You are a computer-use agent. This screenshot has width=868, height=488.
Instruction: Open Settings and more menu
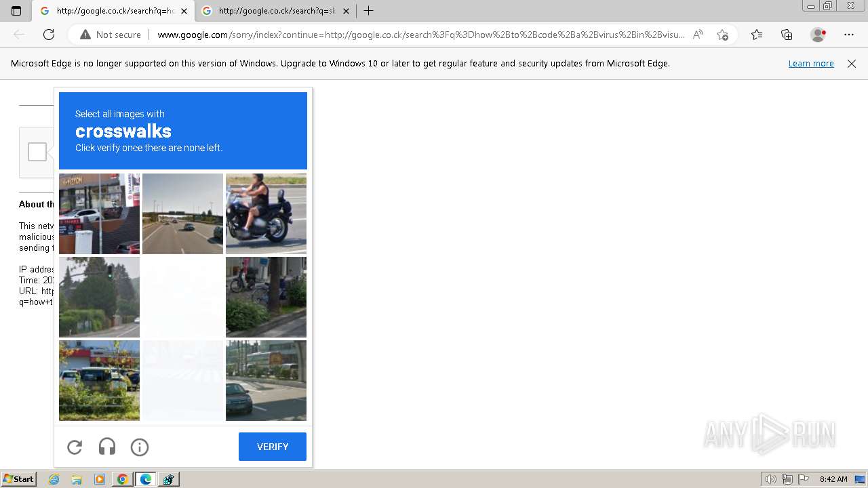pyautogui.click(x=849, y=35)
